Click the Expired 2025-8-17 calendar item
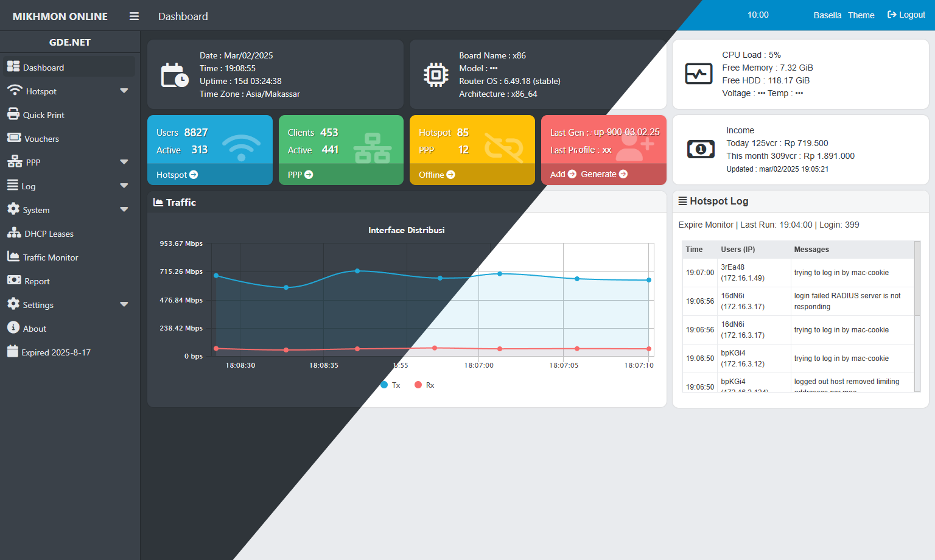The height and width of the screenshot is (560, 935). (x=55, y=352)
